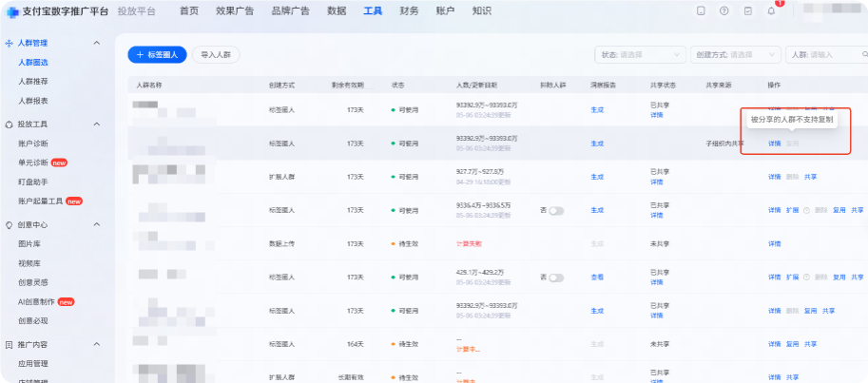
Task: Click the 长期有效 validity cell
Action: tap(351, 377)
